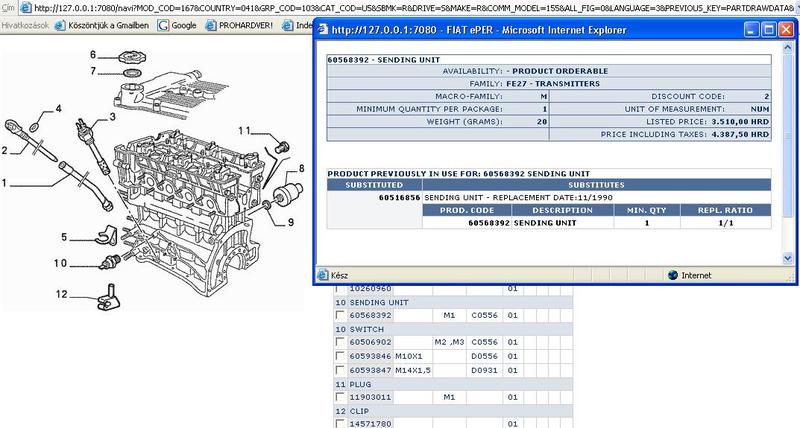Image resolution: width=800 pixels, height=428 pixels.
Task: Click callout number 10 on engine diagram
Action: (60, 263)
